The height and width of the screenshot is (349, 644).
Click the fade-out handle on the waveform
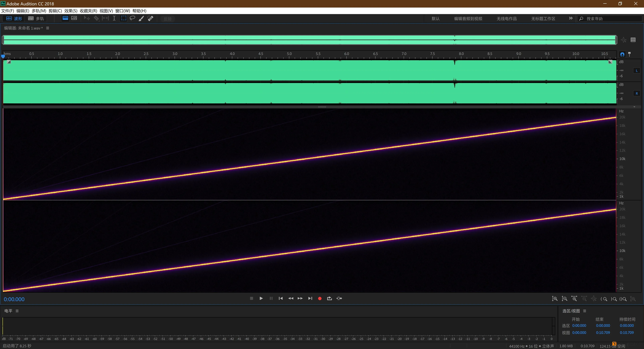tap(610, 62)
